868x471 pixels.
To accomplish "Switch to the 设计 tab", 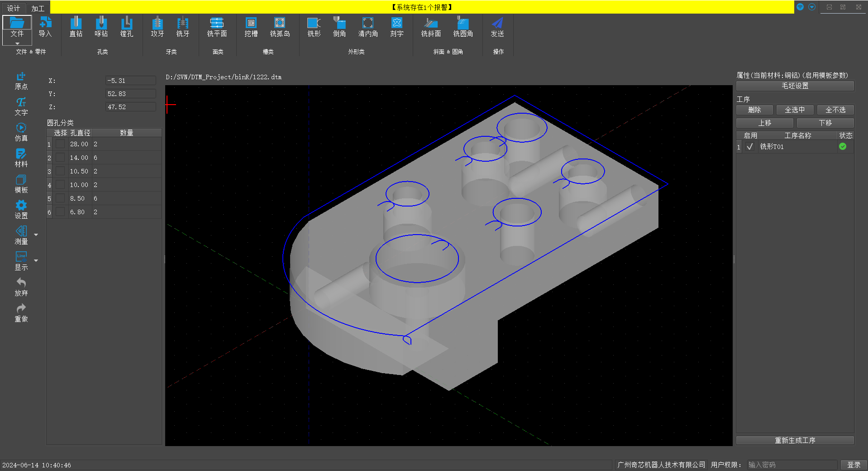I will pyautogui.click(x=13, y=8).
